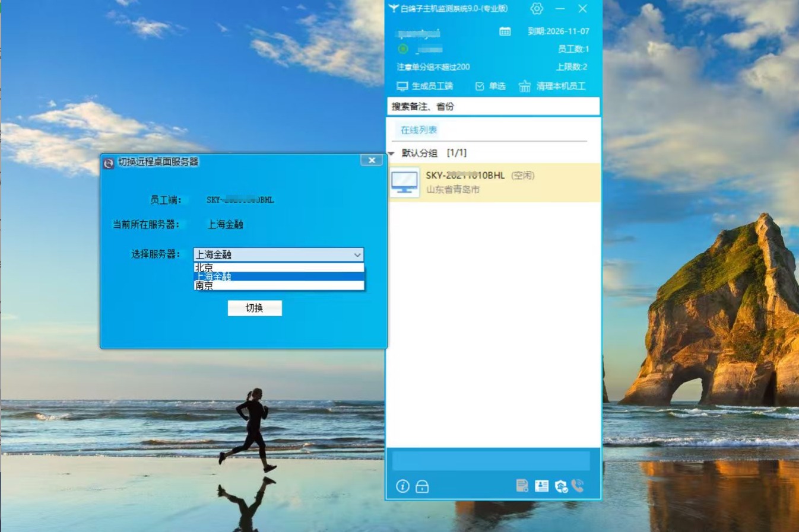This screenshot has width=799, height=532.
Task: Click the green online status indicator
Action: pos(403,49)
